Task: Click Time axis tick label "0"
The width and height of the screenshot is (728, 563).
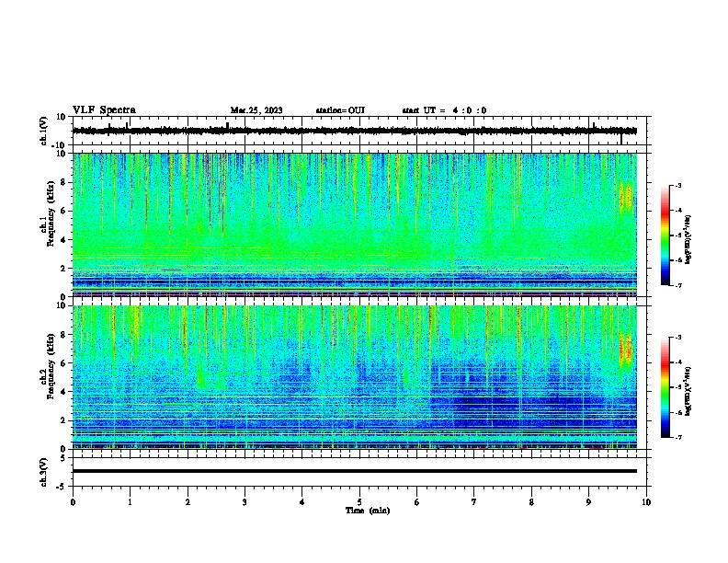Action: [x=73, y=502]
